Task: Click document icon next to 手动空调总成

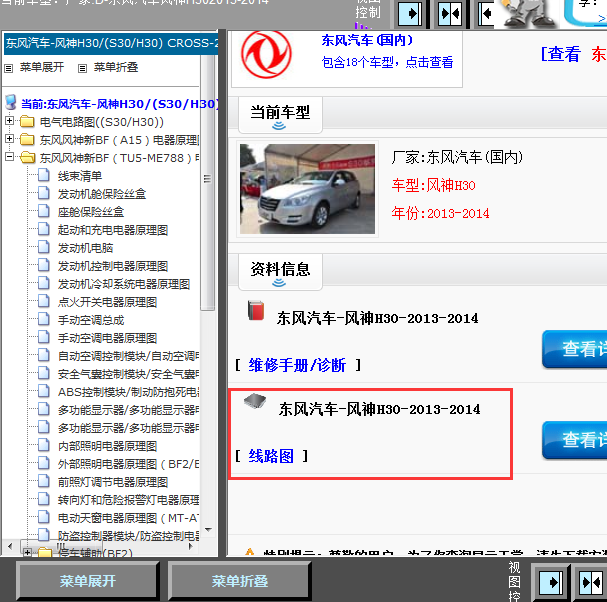Action: tap(44, 319)
